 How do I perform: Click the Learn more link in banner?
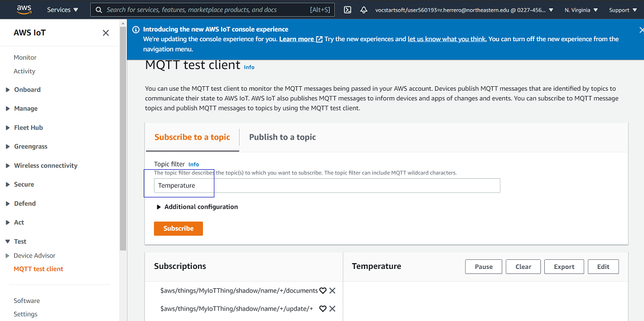pos(296,39)
